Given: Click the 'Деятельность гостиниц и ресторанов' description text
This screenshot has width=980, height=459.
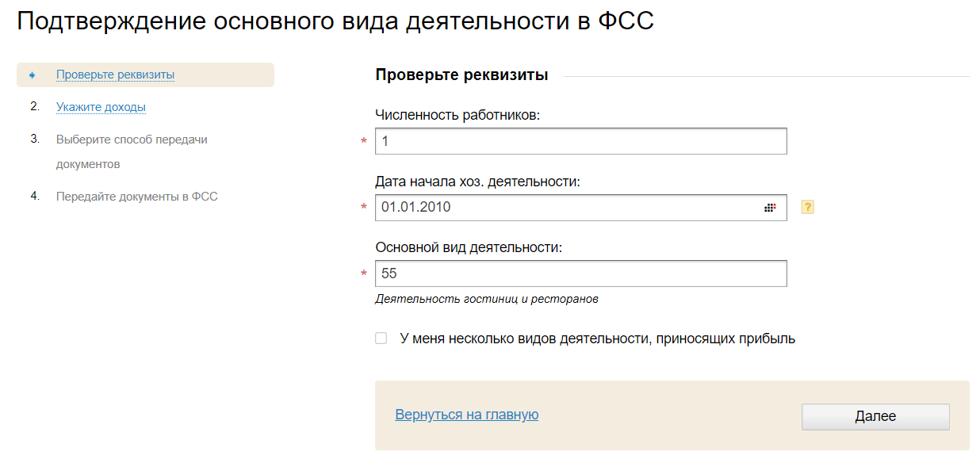Looking at the screenshot, I should (486, 300).
